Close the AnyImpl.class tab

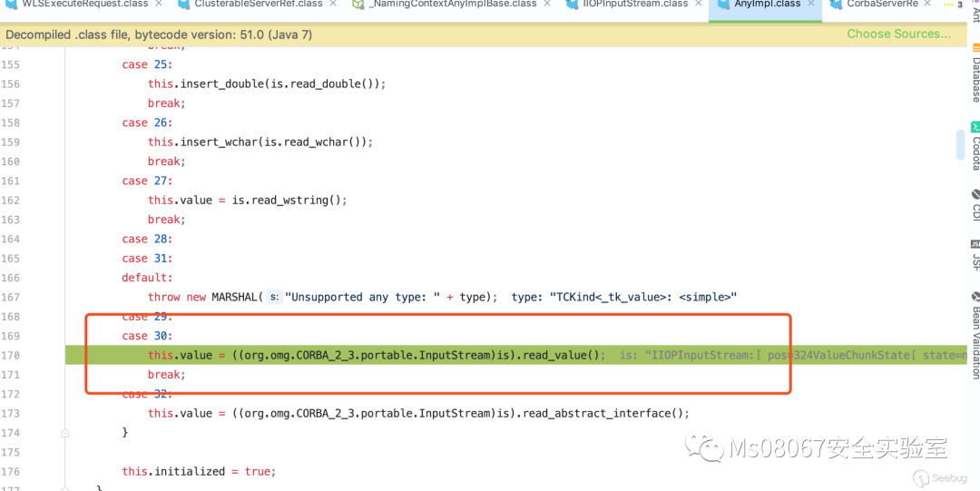812,4
